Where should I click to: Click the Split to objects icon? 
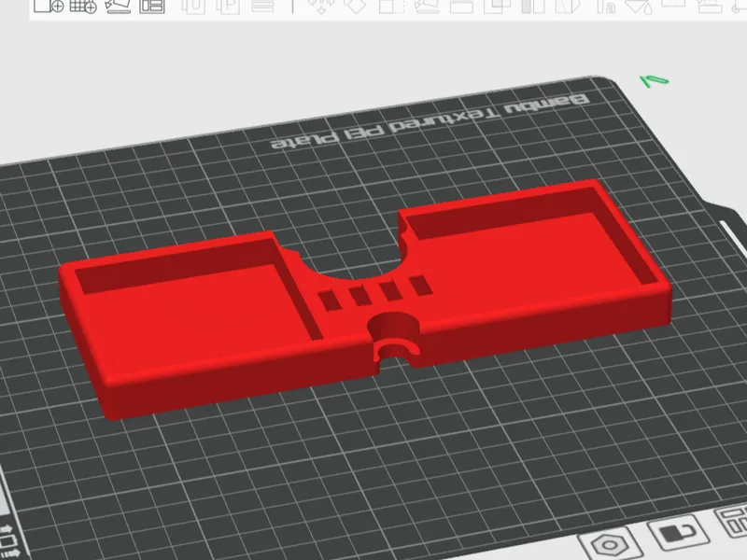tap(193, 6)
